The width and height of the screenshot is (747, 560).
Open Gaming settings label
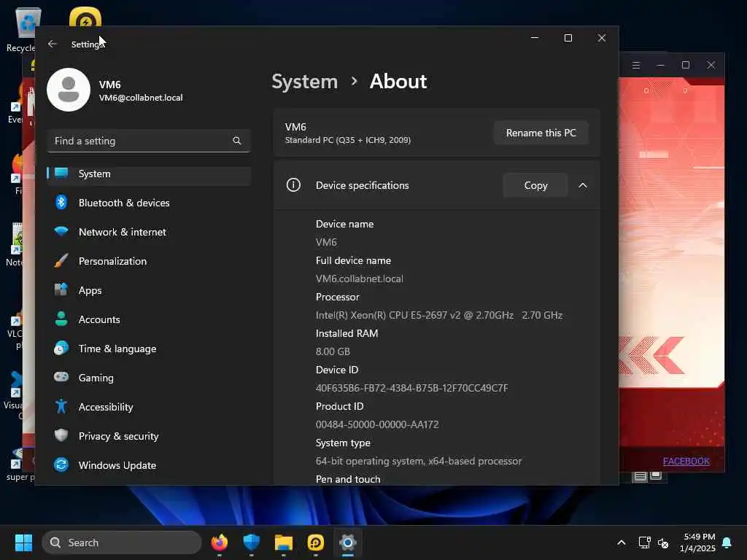tap(96, 378)
